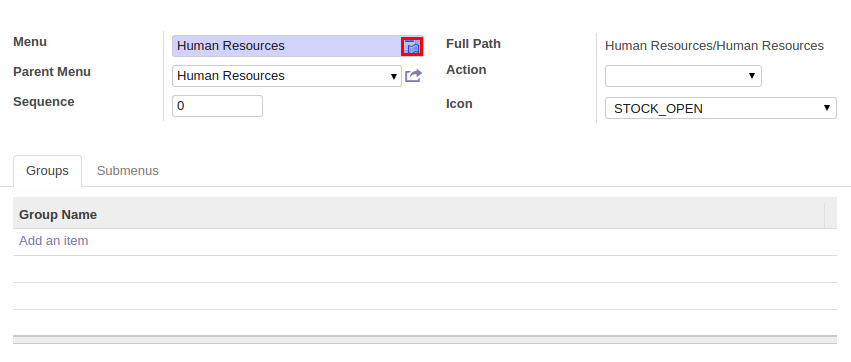The image size is (851, 362).
Task: Click the Sequence field label
Action: tap(43, 101)
